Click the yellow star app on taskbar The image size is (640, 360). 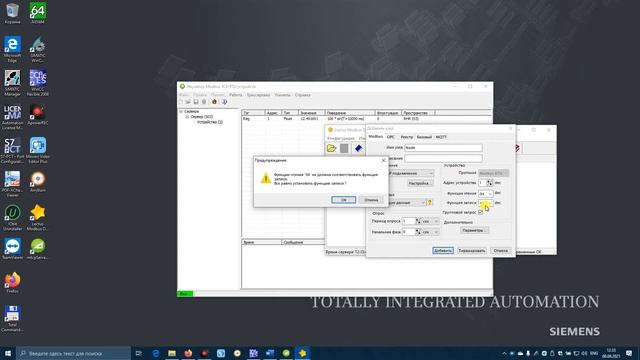[x=302, y=353]
